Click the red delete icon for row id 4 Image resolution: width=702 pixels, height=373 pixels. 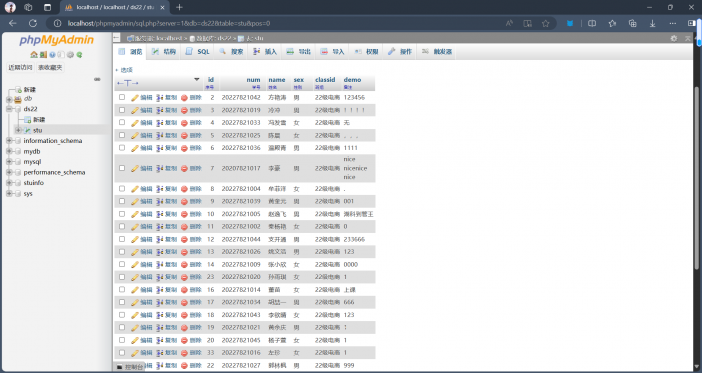click(x=184, y=123)
